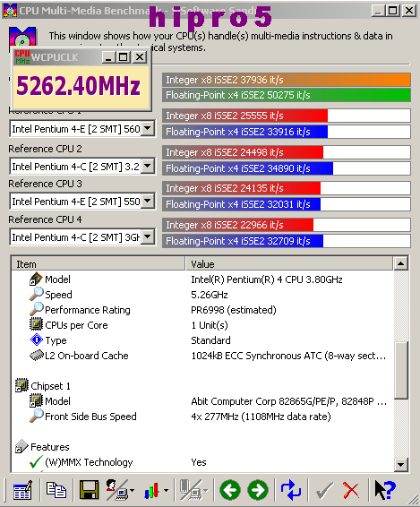
Task: Maximize the WCPUCLK window
Action: (124, 57)
